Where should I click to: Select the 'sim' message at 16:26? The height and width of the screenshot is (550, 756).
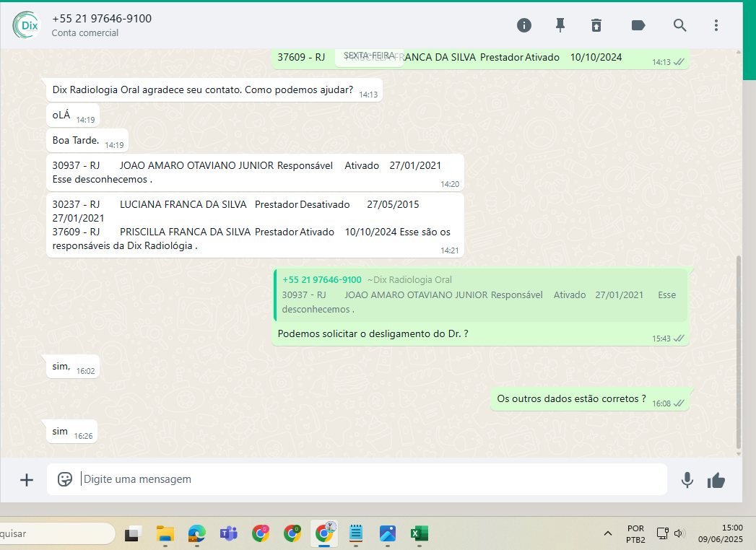click(x=71, y=432)
